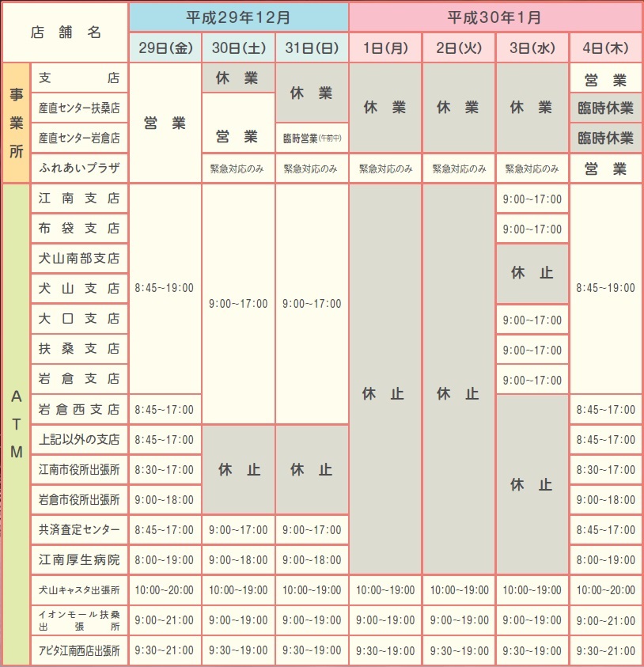Viewport: 644px width, 667px height.
Task: Click 緊急対応のみ under 3日(水)
Action: (x=532, y=169)
